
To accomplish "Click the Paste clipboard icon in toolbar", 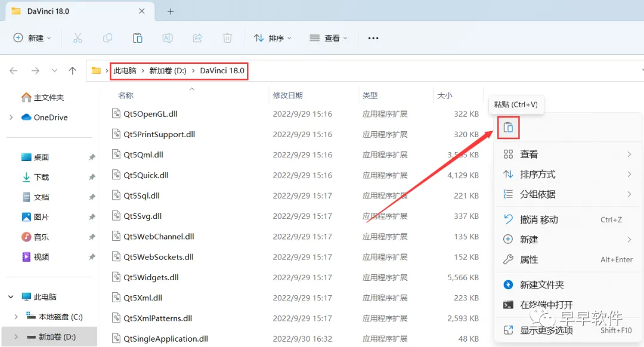I will coord(138,38).
